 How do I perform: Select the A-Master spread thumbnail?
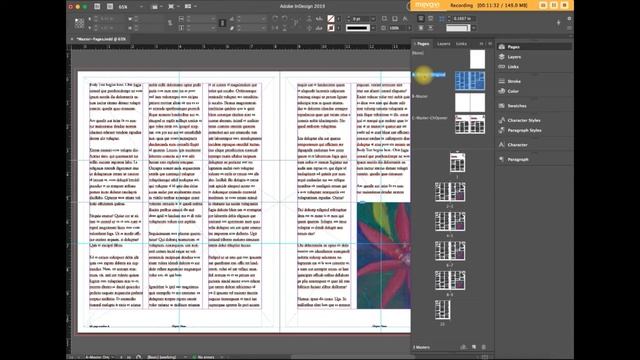pyautogui.click(x=470, y=80)
